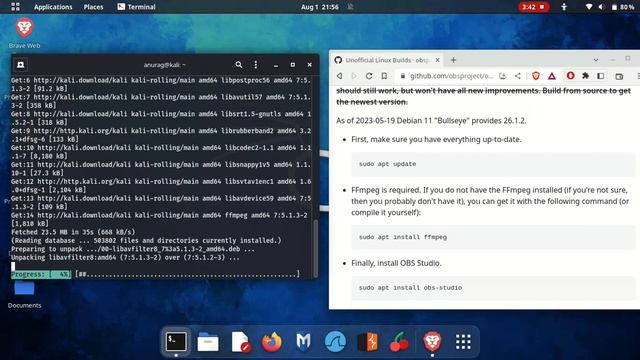Close the Unofficial Linux Builds tab
Screen dimensions: 640x360
tap(438, 60)
